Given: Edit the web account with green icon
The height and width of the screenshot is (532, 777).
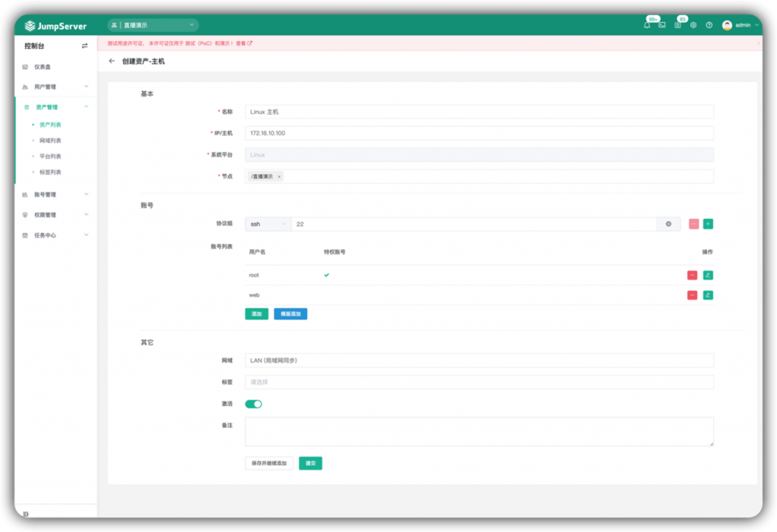Looking at the screenshot, I should [708, 295].
